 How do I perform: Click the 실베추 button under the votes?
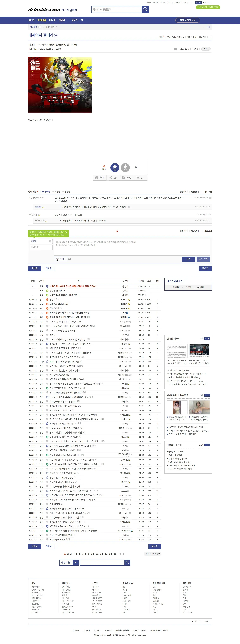(100, 178)
